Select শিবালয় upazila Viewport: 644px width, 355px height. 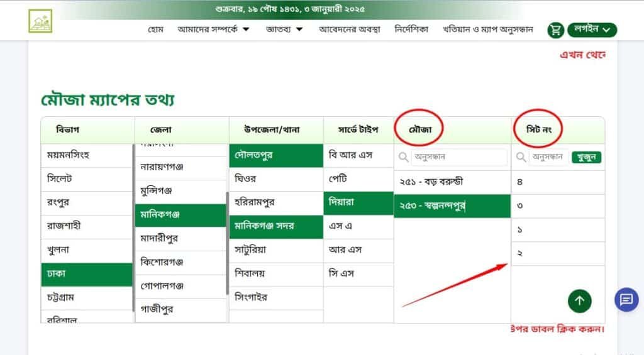(276, 274)
